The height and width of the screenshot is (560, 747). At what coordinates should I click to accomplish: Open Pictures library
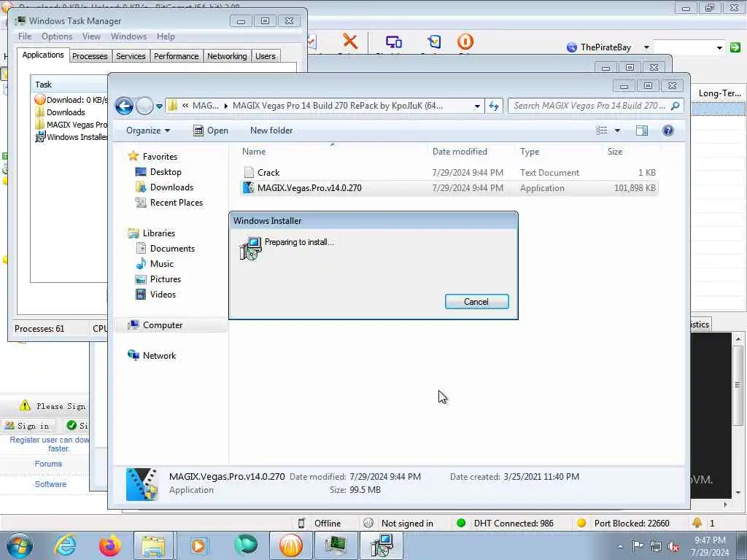pyautogui.click(x=166, y=279)
